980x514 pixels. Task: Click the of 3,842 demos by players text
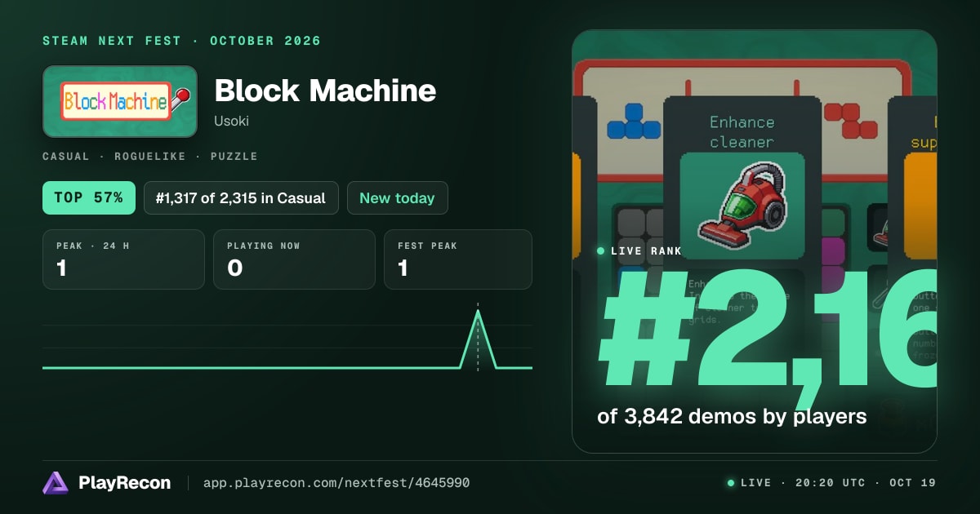point(732,416)
